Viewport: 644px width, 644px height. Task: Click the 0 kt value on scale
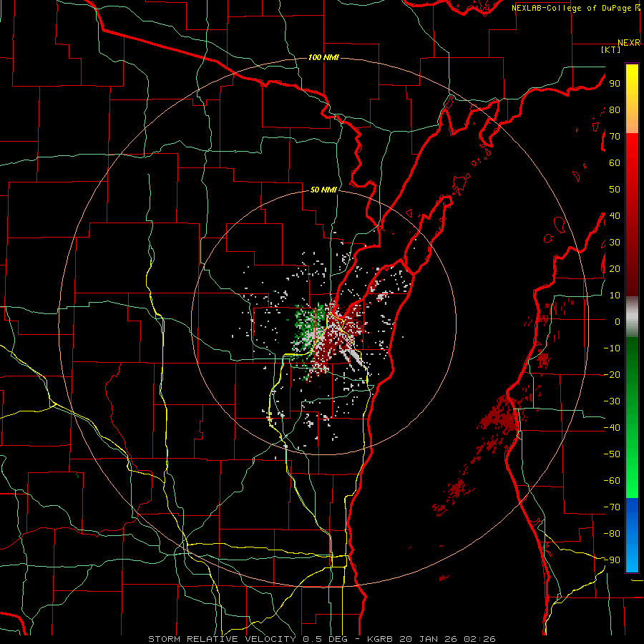pos(618,321)
